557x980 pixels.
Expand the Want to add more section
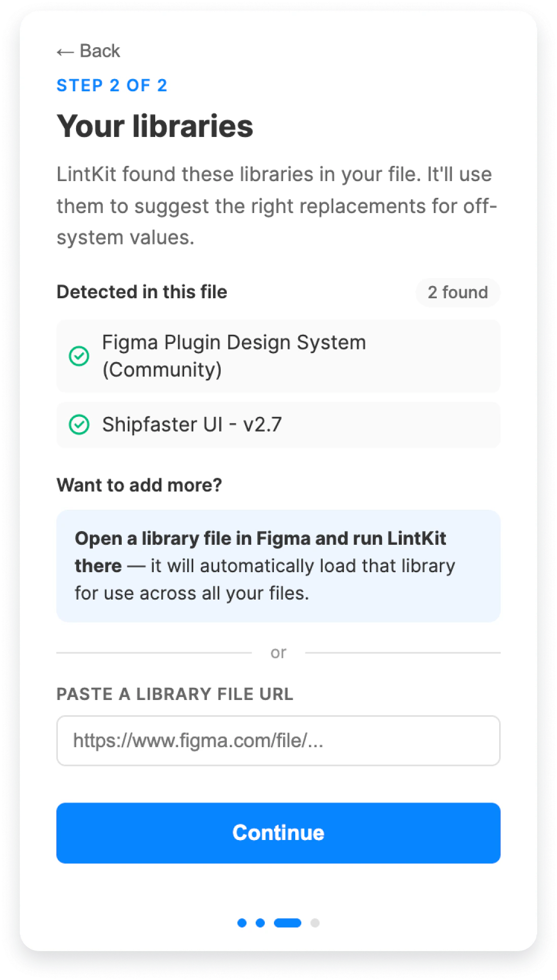pos(141,485)
